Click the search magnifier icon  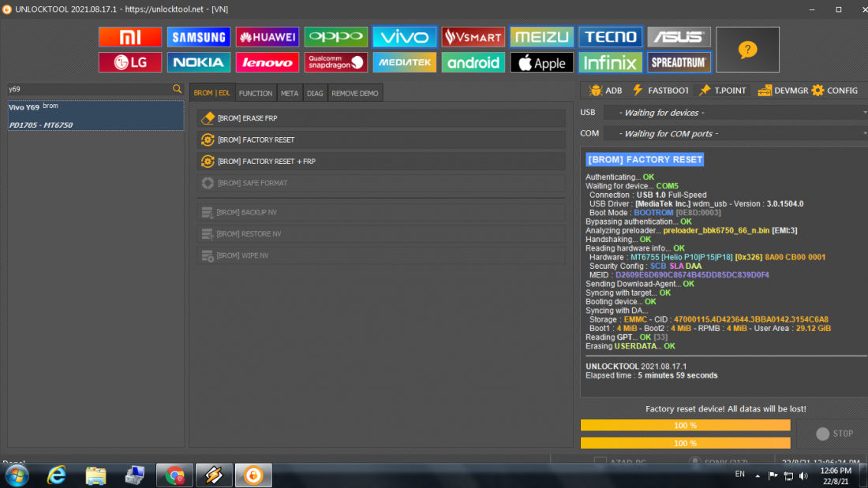pyautogui.click(x=177, y=88)
